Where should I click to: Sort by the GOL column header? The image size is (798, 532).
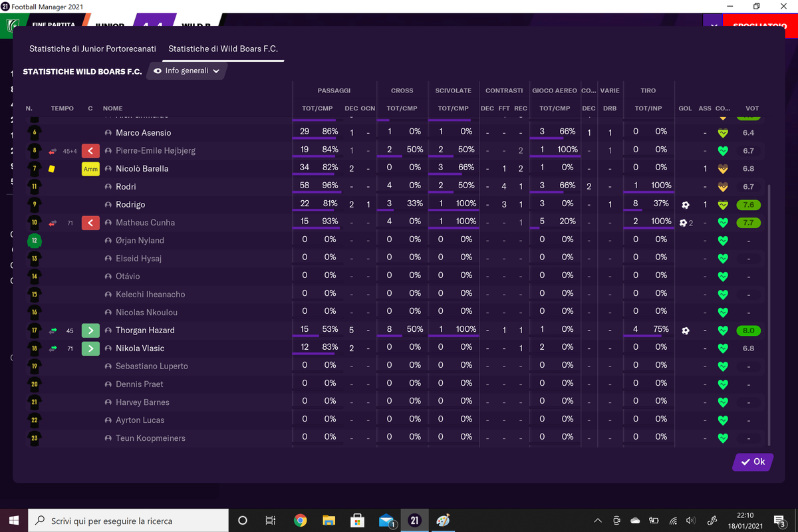click(685, 108)
